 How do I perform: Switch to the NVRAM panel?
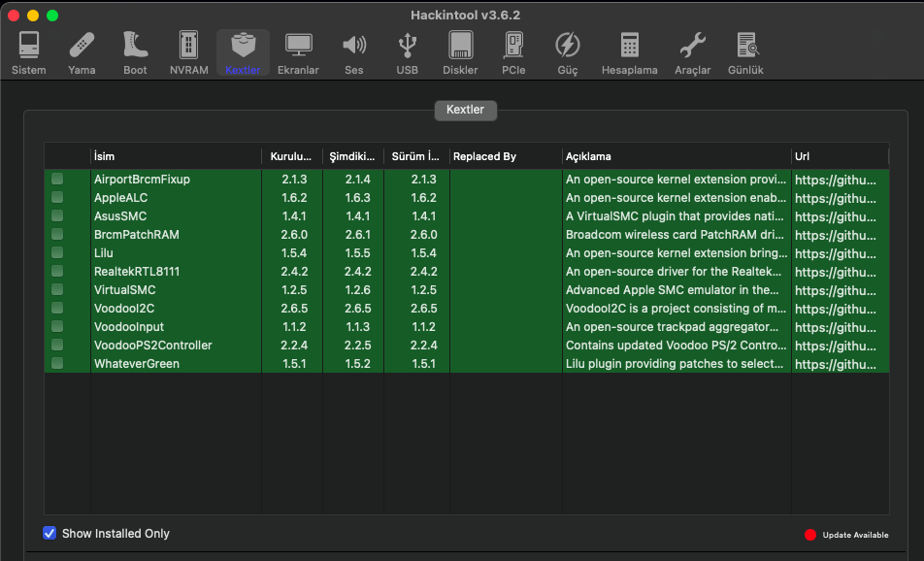188,52
